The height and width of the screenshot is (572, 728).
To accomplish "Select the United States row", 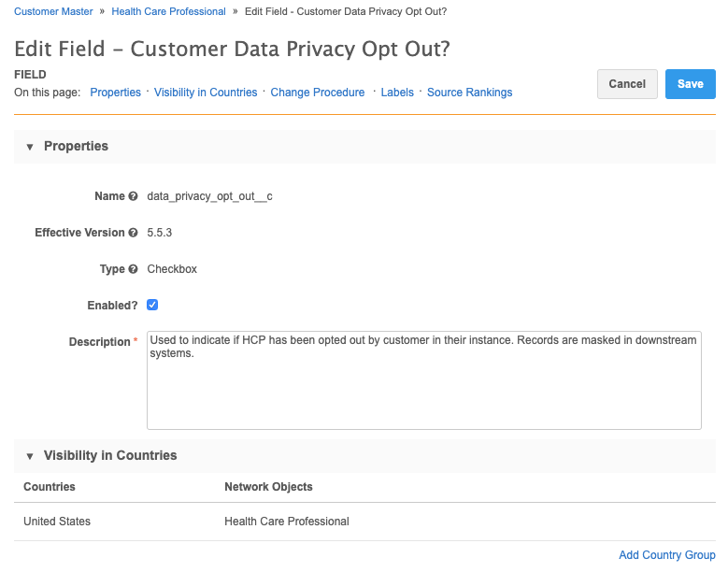I will 364,522.
